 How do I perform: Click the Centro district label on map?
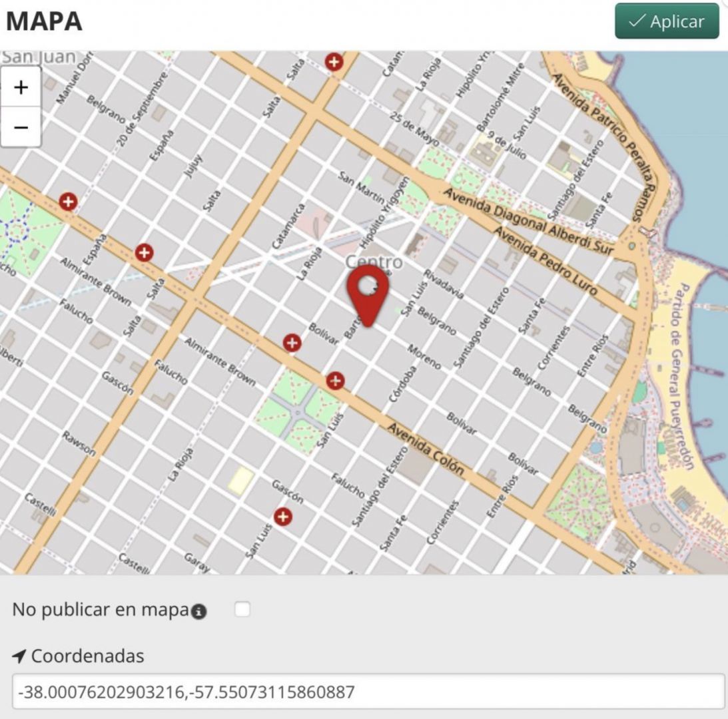click(x=374, y=262)
